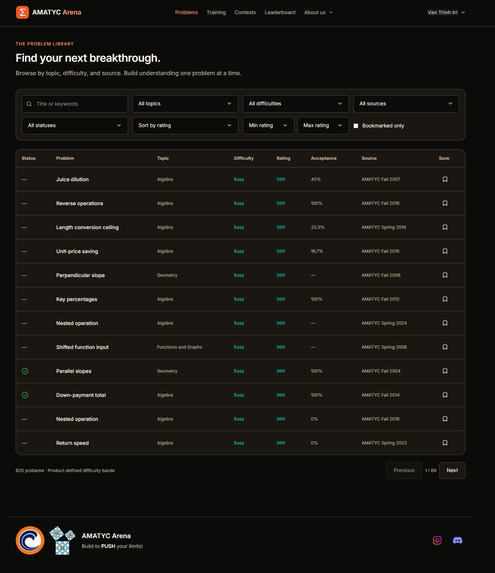Bookmark the Return speed problem
Viewport: 495px width, 573px height.
[x=445, y=443]
